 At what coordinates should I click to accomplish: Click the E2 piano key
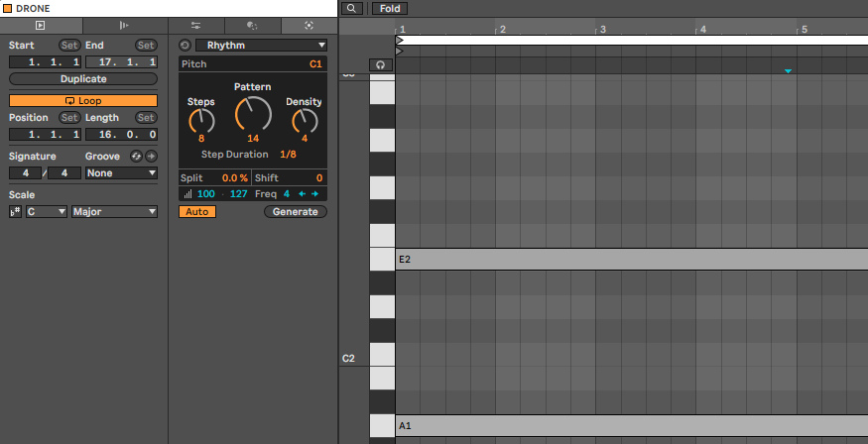382,260
